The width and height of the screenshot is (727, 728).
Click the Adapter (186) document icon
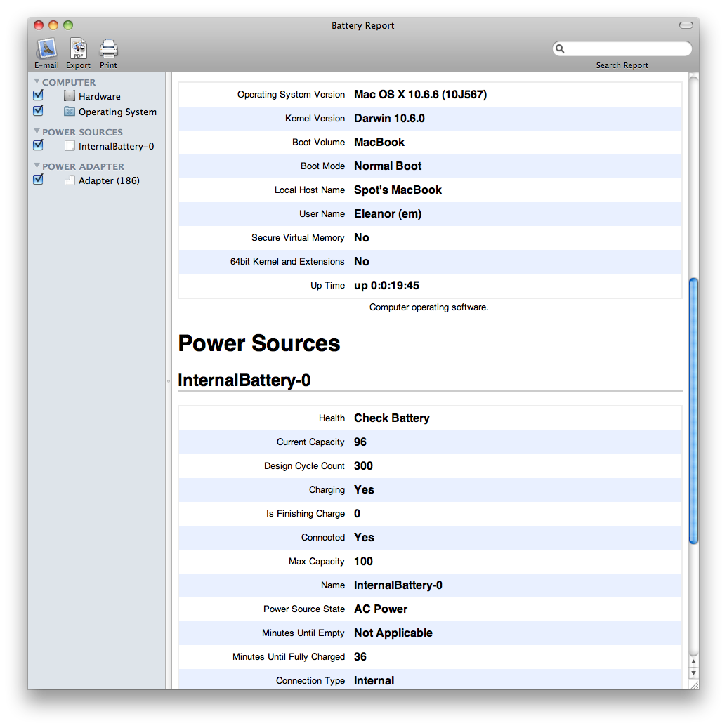(70, 180)
